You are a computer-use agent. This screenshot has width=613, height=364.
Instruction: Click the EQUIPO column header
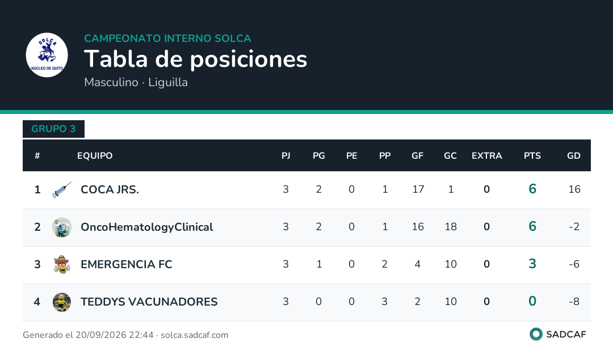[x=95, y=156]
